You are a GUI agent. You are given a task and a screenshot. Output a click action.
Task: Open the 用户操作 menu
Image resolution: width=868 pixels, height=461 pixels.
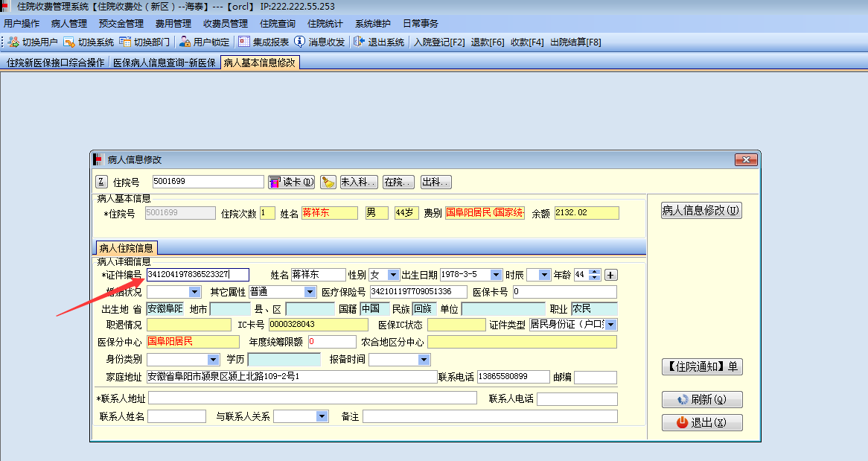pyautogui.click(x=22, y=24)
